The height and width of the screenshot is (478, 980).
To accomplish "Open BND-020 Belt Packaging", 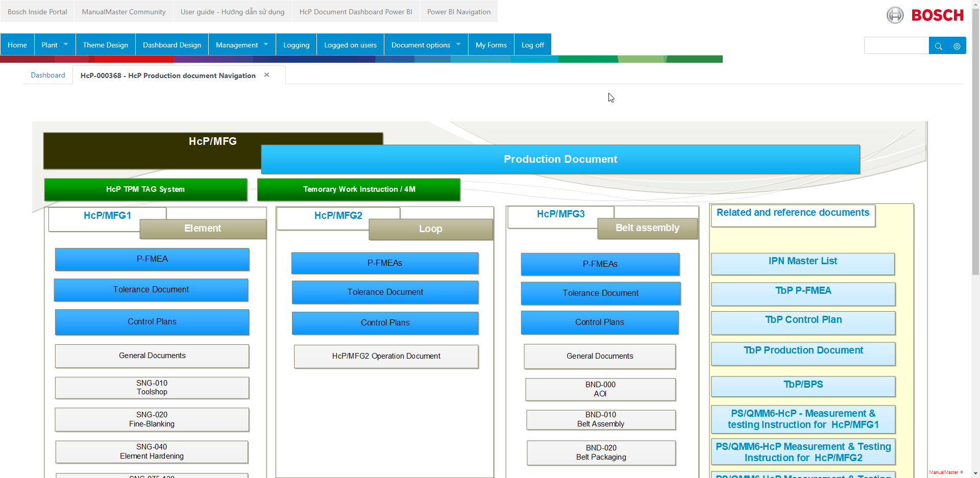I will coord(601,452).
